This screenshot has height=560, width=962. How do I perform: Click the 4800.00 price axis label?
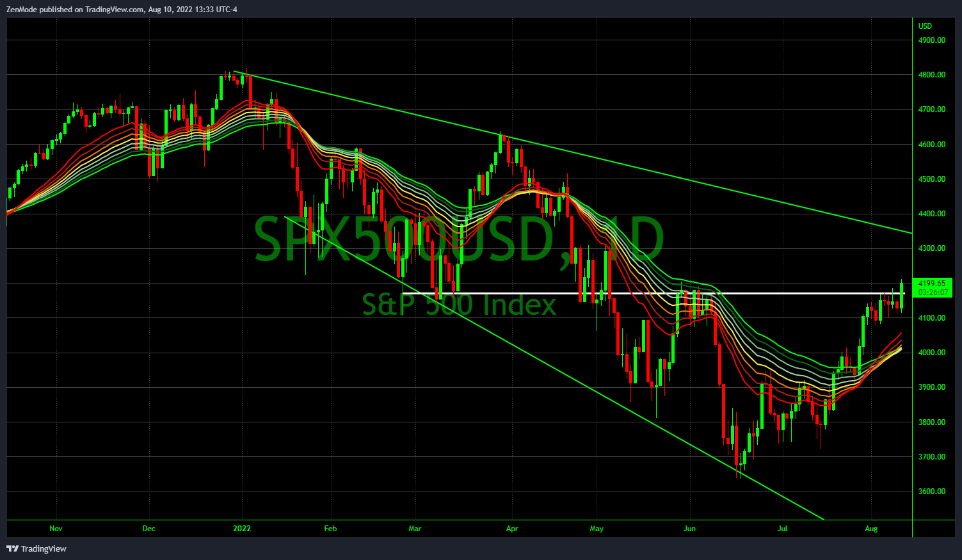click(x=932, y=75)
